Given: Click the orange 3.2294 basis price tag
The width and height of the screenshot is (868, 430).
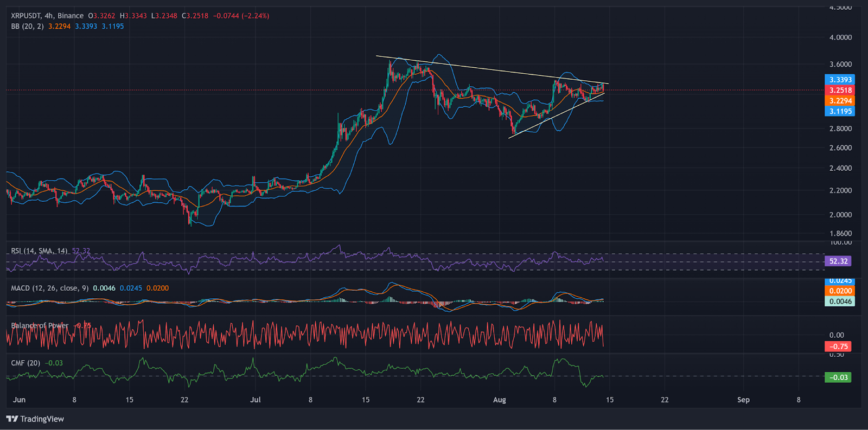Looking at the screenshot, I should coord(840,101).
